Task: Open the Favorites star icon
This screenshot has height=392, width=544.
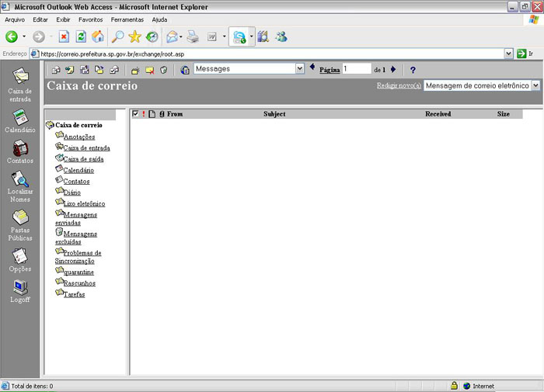Action: pos(134,36)
